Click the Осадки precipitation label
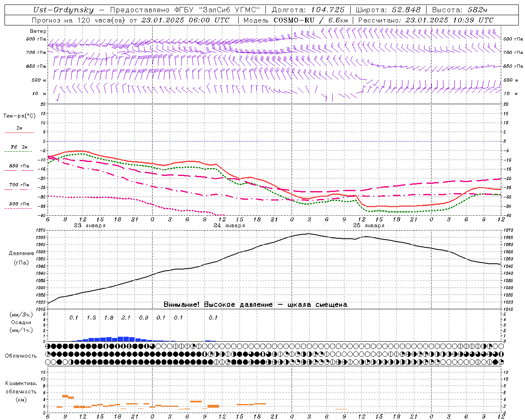 pos(21,322)
